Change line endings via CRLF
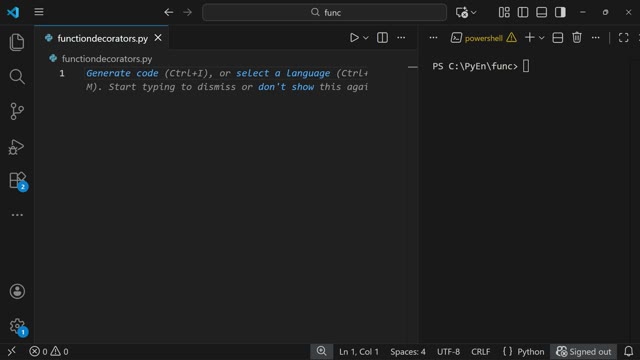Image resolution: width=640 pixels, height=360 pixels. [x=480, y=352]
